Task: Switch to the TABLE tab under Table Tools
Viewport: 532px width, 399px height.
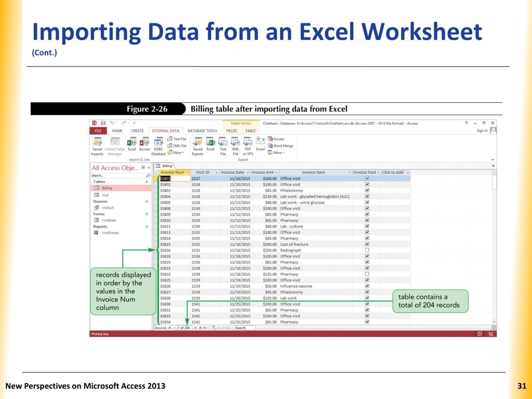Action: (x=250, y=130)
